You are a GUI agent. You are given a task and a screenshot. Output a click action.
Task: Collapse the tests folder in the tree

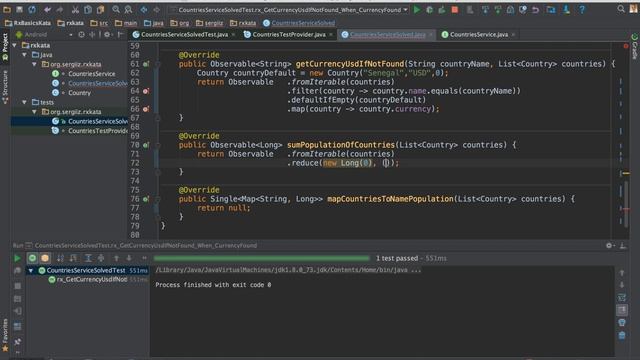pos(24,102)
